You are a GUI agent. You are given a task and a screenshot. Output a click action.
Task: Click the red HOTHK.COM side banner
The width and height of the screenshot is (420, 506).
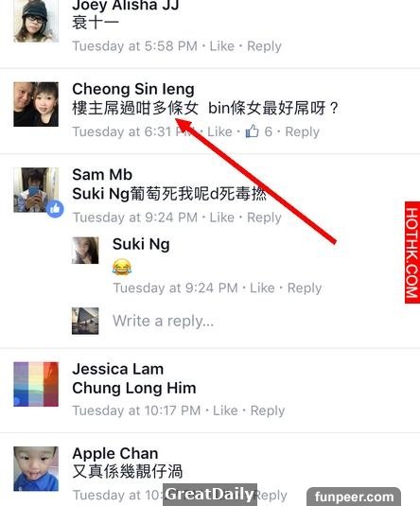coord(412,253)
